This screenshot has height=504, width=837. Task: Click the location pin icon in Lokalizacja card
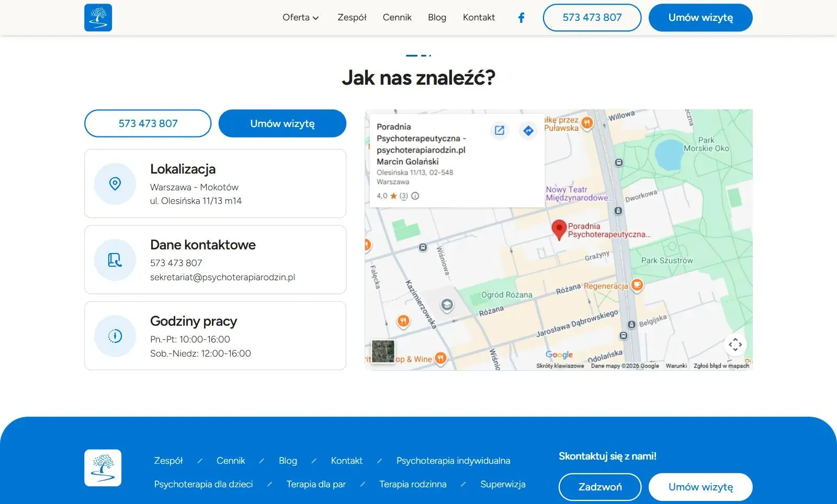pos(115,184)
